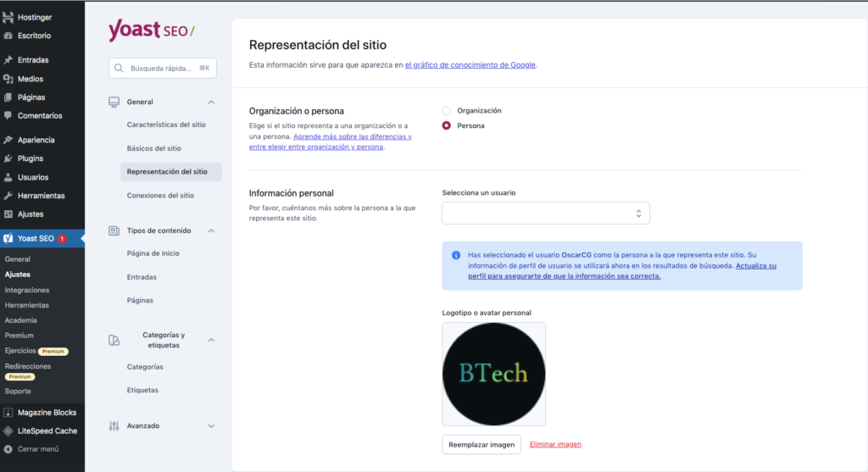Go to Integraciones in the Yoast submenu

click(27, 290)
